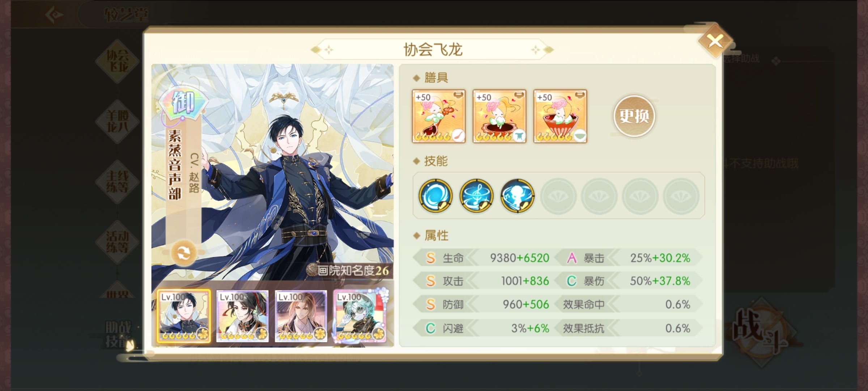Click the orange swap character art icon
This screenshot has width=868, height=391.
(x=184, y=253)
